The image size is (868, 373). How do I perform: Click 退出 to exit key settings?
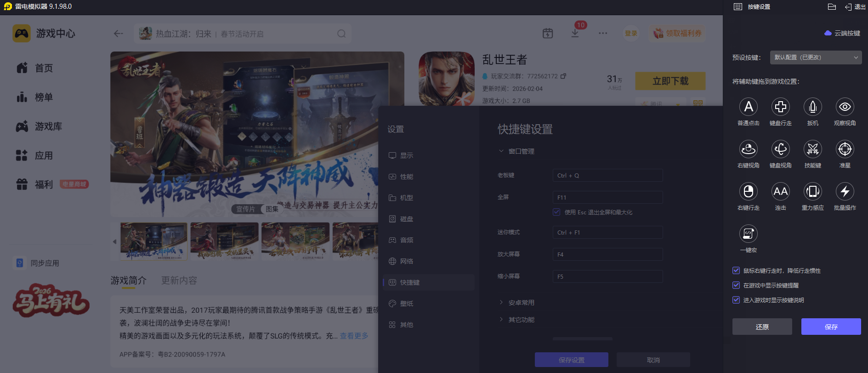[x=855, y=7]
